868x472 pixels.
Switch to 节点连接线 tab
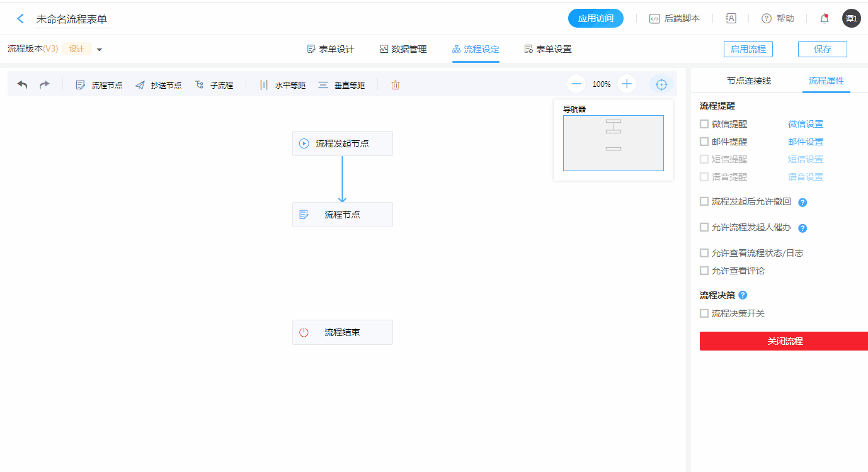[x=748, y=81]
